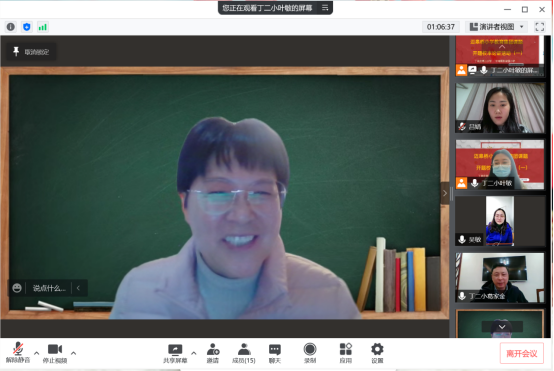
Task: Open meeting settings gear
Action: pyautogui.click(x=377, y=353)
